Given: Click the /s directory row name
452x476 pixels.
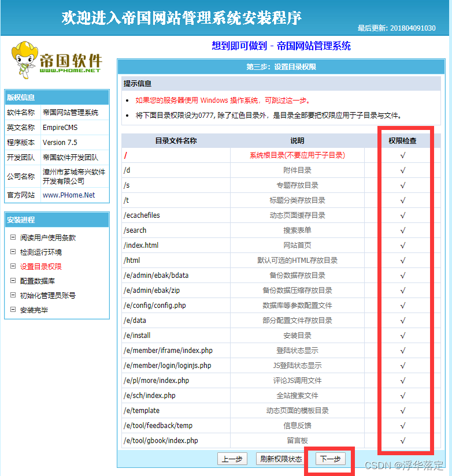Looking at the screenshot, I should 127,185.
